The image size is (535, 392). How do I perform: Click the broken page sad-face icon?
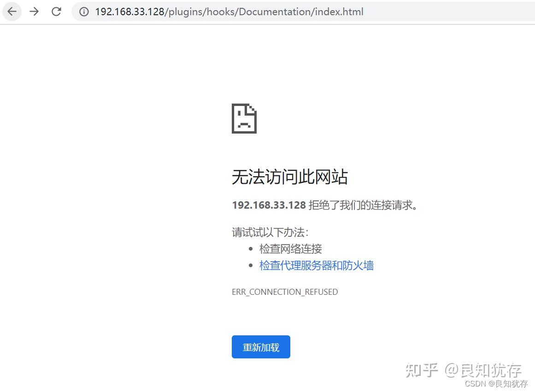(x=244, y=118)
